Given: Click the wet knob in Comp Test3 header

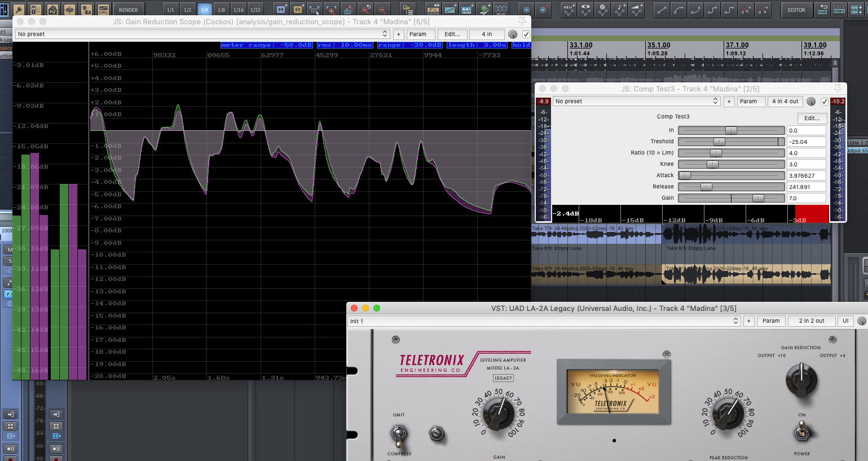Looking at the screenshot, I should [x=811, y=102].
